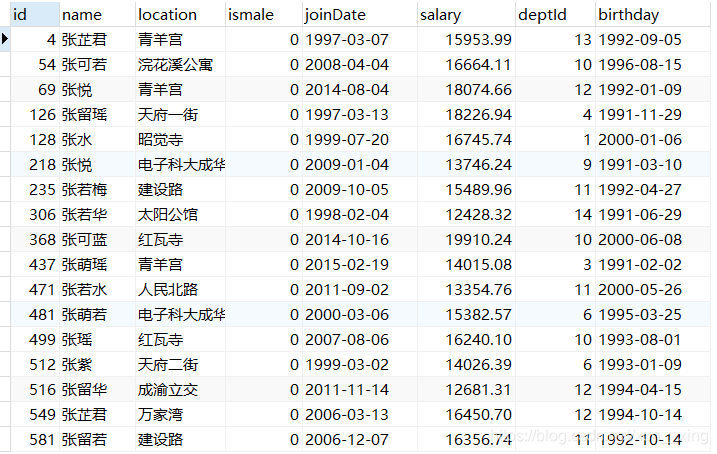Select joinDate 2000-03-06

[x=359, y=315]
